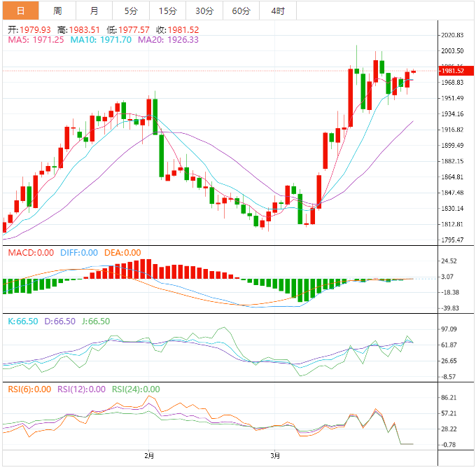The image size is (476, 470).
Task: Click the RSI(6) indicator label
Action: 28,389
